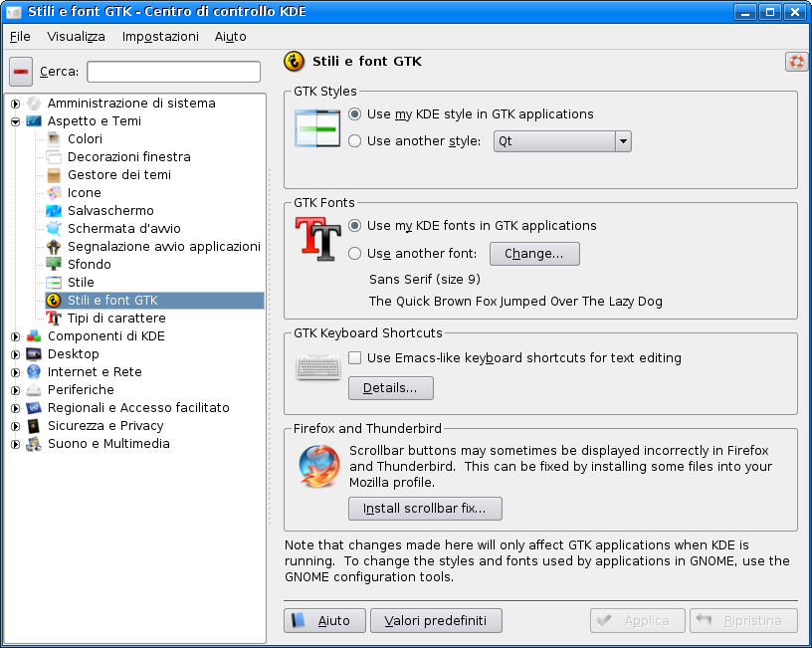This screenshot has width=812, height=648.
Task: Open Tipi di carattere font icon
Action: click(x=54, y=318)
